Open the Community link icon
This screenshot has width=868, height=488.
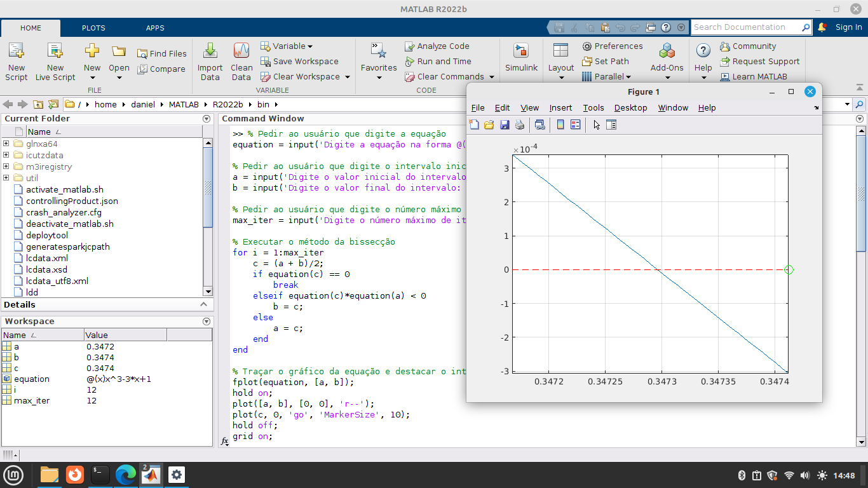tap(725, 46)
